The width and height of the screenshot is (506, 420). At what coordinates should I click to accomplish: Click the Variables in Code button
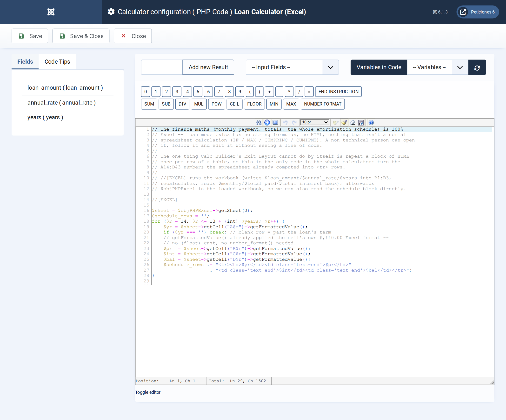pos(379,67)
